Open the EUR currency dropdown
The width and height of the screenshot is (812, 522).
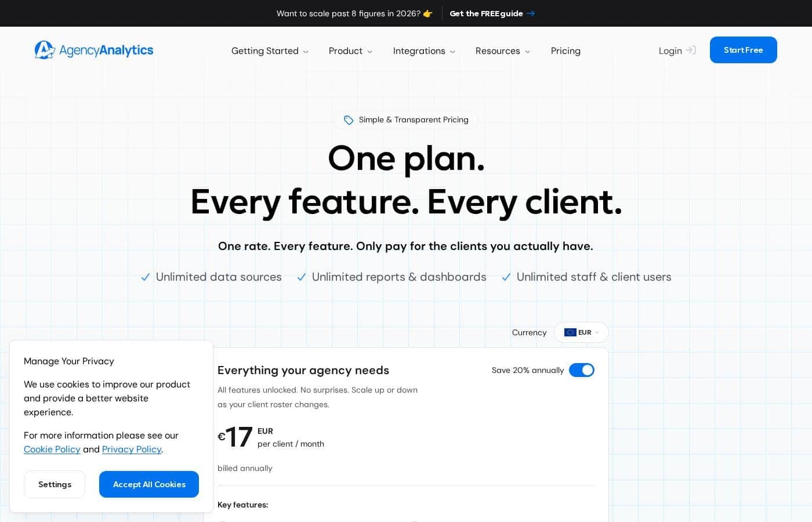tap(581, 332)
